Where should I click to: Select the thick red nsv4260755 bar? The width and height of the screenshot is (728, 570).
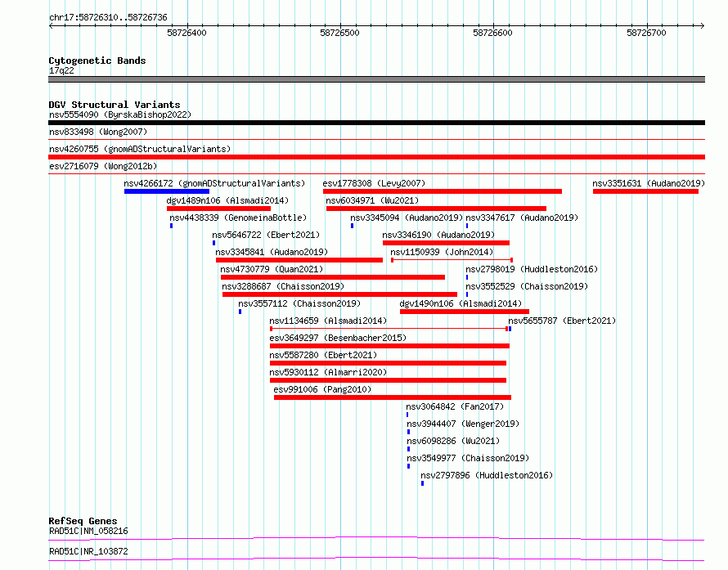[376, 157]
